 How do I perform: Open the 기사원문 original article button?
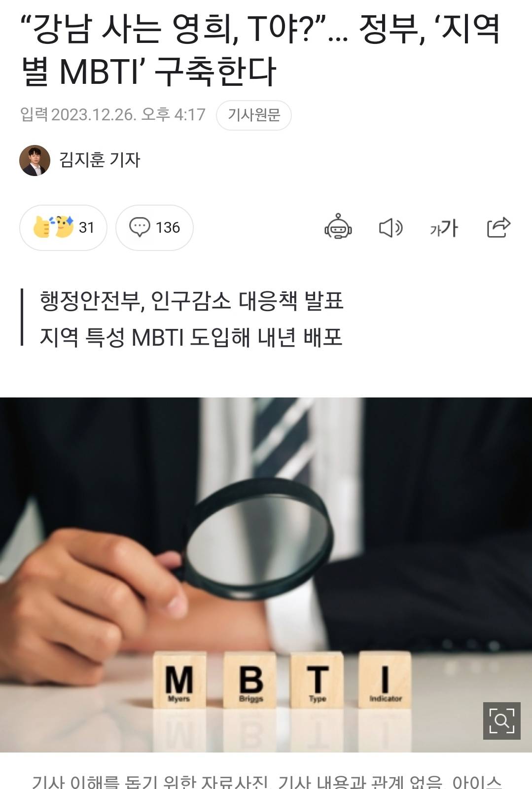pos(254,115)
